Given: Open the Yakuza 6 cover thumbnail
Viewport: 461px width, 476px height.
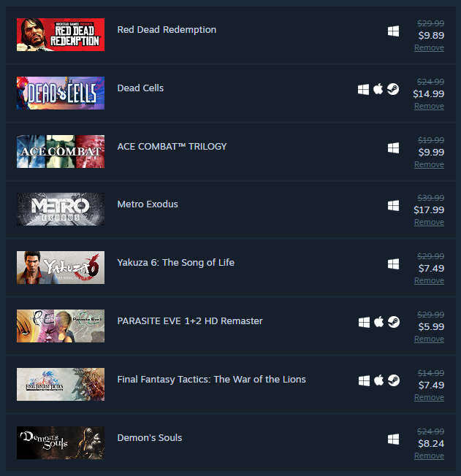Looking at the screenshot, I should tap(61, 267).
